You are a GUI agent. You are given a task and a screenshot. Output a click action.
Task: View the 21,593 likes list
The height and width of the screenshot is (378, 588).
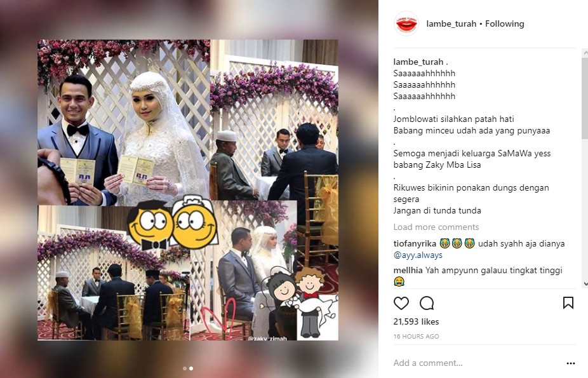(416, 321)
